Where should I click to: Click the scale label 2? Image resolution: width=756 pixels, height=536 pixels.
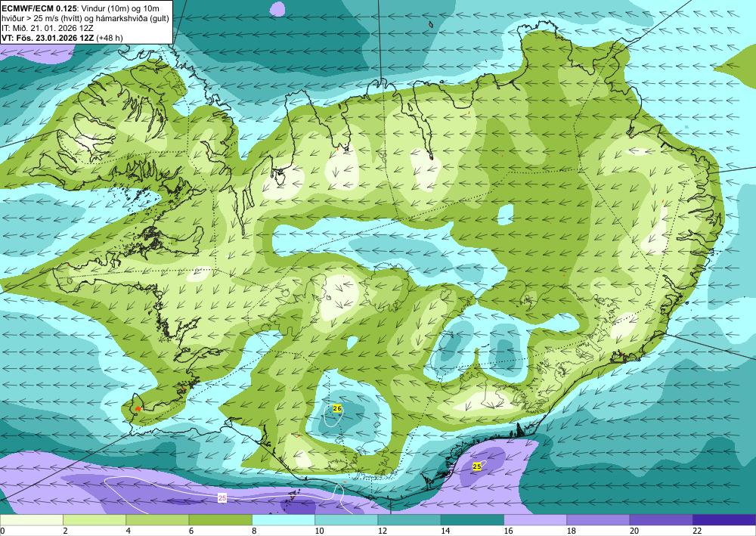click(65, 531)
